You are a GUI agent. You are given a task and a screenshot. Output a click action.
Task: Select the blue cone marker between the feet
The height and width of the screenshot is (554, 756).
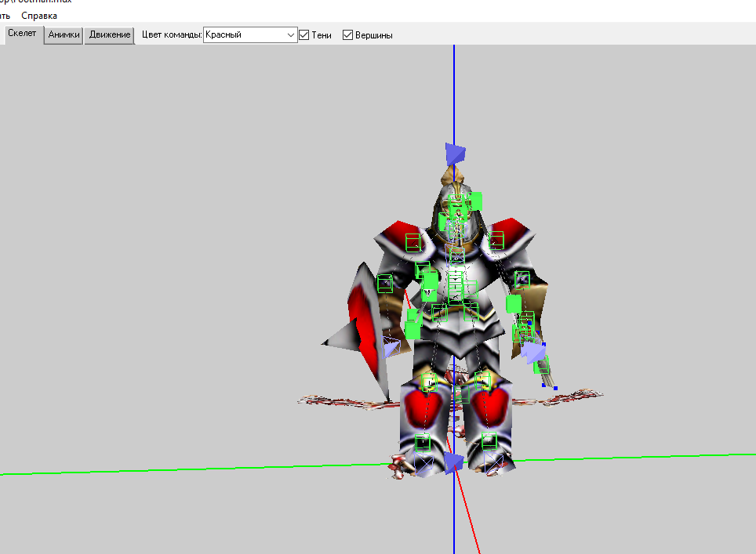(x=454, y=462)
